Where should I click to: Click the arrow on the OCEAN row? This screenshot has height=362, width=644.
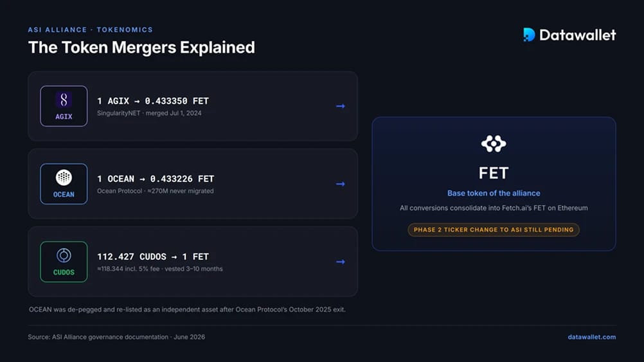coord(341,184)
